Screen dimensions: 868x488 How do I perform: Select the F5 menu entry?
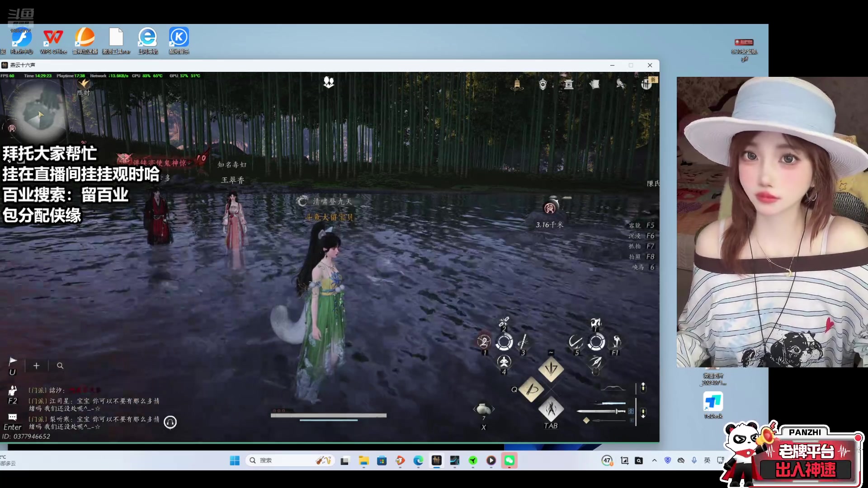tap(642, 225)
